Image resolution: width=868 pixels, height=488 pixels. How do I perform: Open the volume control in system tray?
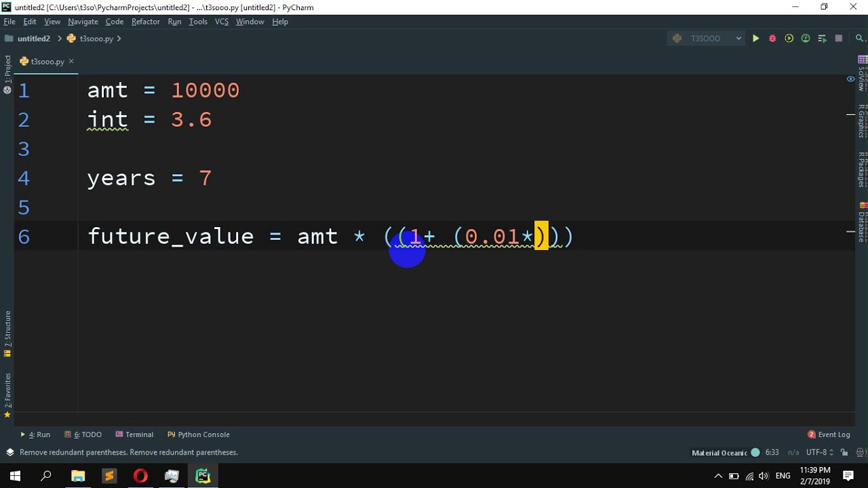pyautogui.click(x=764, y=476)
